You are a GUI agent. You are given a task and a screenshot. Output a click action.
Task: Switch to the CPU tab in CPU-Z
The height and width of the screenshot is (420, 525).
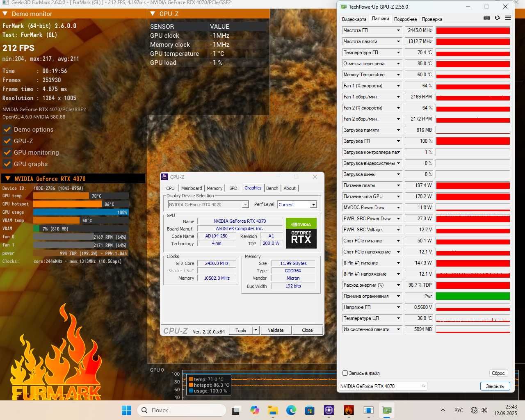click(x=170, y=188)
